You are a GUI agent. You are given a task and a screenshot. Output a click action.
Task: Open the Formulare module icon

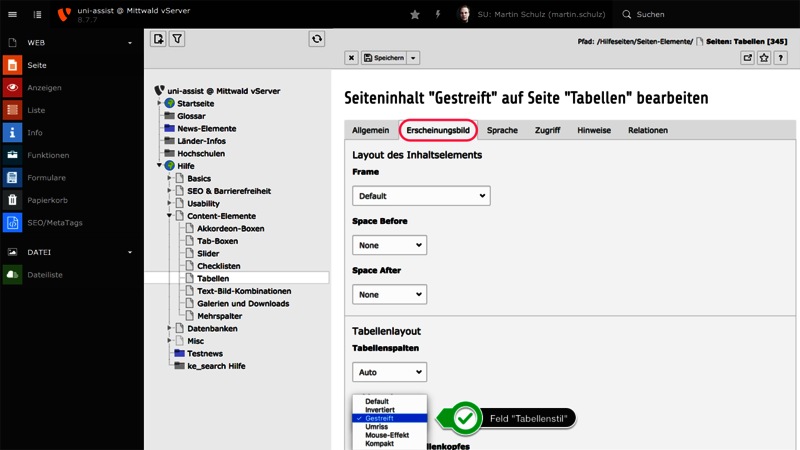(x=12, y=178)
